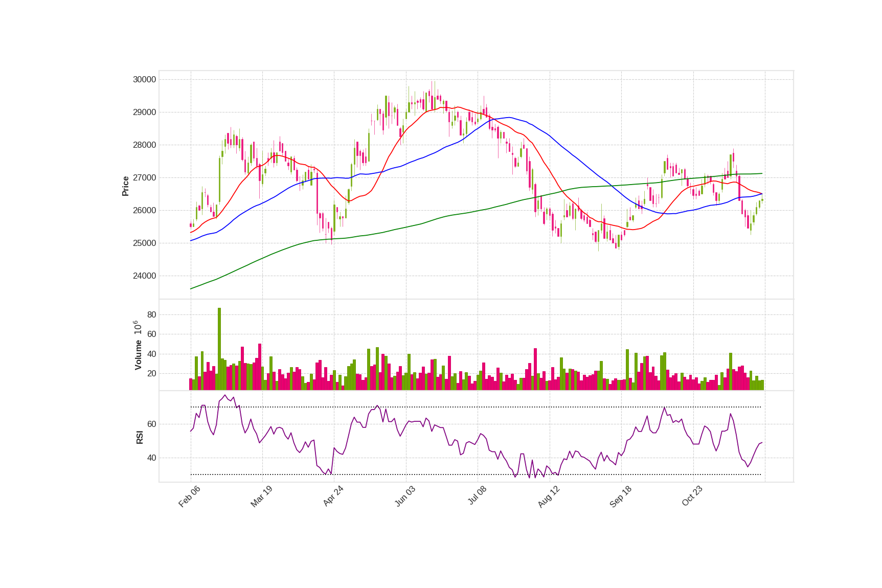
Task: Click the tallest green volume bar
Action: tap(219, 349)
